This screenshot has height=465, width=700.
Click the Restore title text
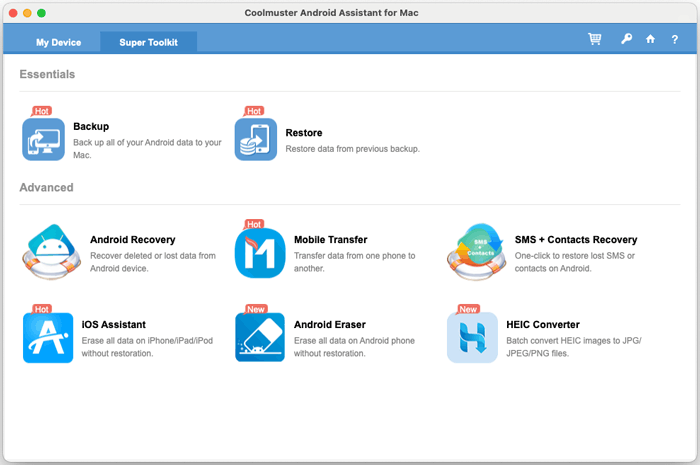(304, 133)
